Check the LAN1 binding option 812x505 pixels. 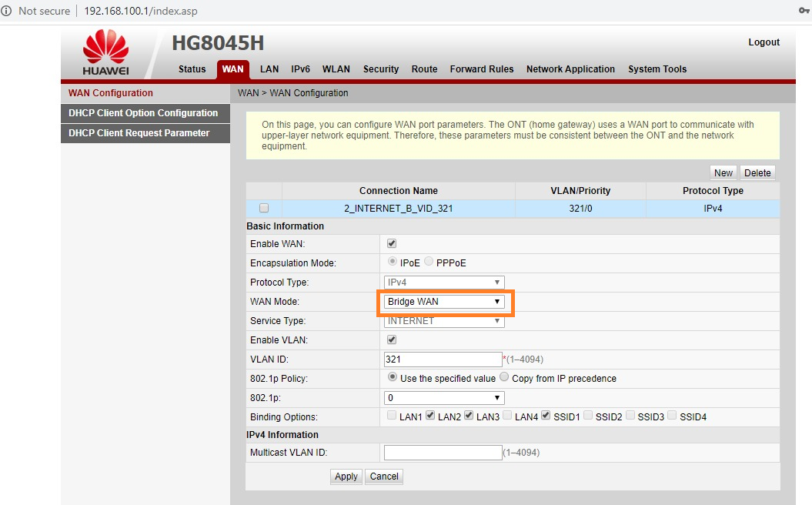(x=392, y=416)
